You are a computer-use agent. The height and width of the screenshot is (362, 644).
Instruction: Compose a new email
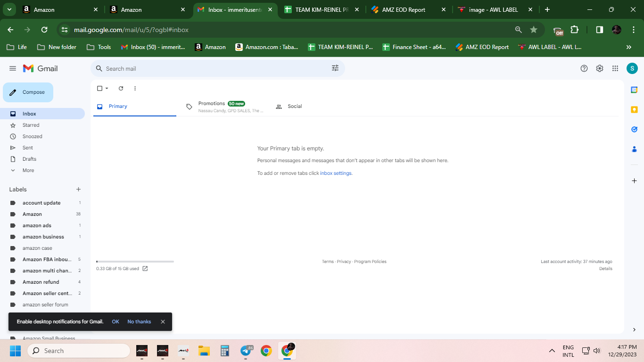pyautogui.click(x=28, y=92)
